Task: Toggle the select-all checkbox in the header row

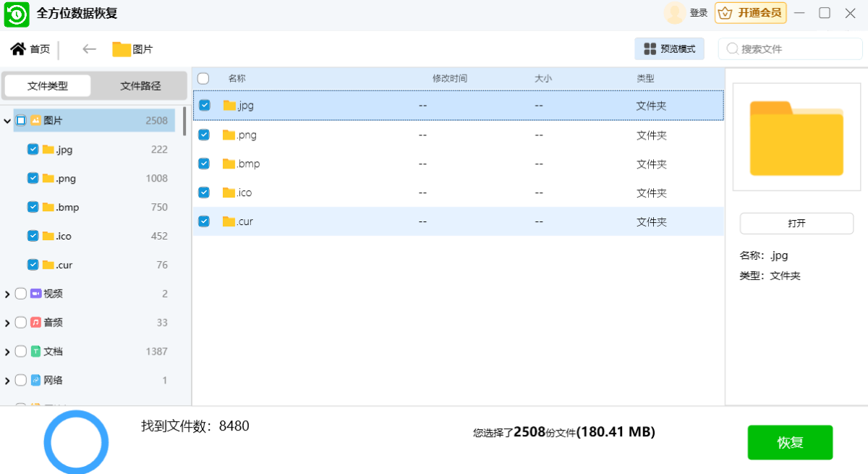Action: click(203, 78)
